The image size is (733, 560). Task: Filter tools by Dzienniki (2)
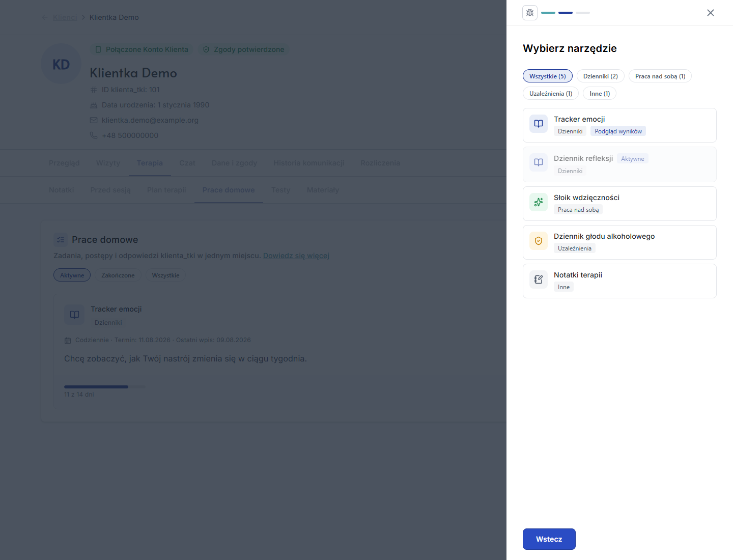click(x=601, y=76)
